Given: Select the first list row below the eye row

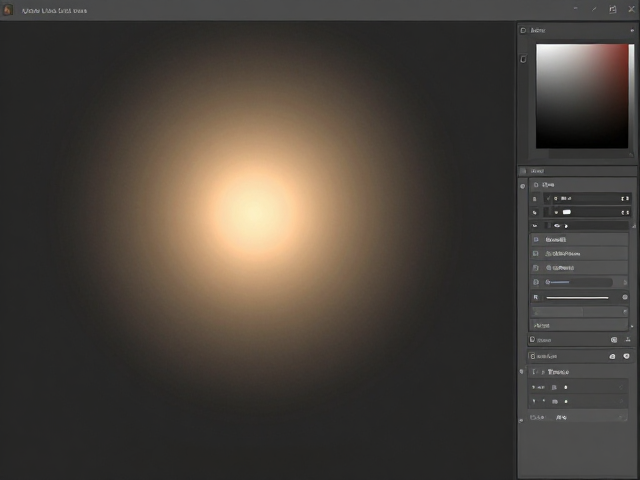Looking at the screenshot, I should pyautogui.click(x=579, y=240).
